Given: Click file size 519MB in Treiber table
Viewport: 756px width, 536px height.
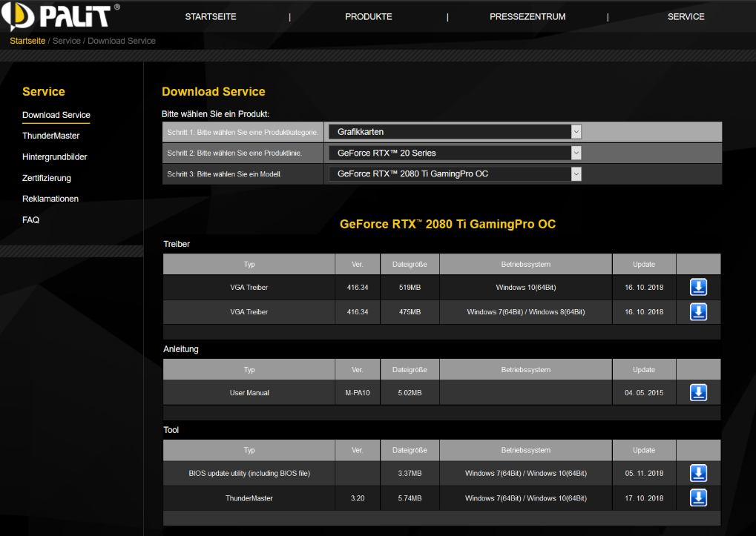Looking at the screenshot, I should coord(410,288).
